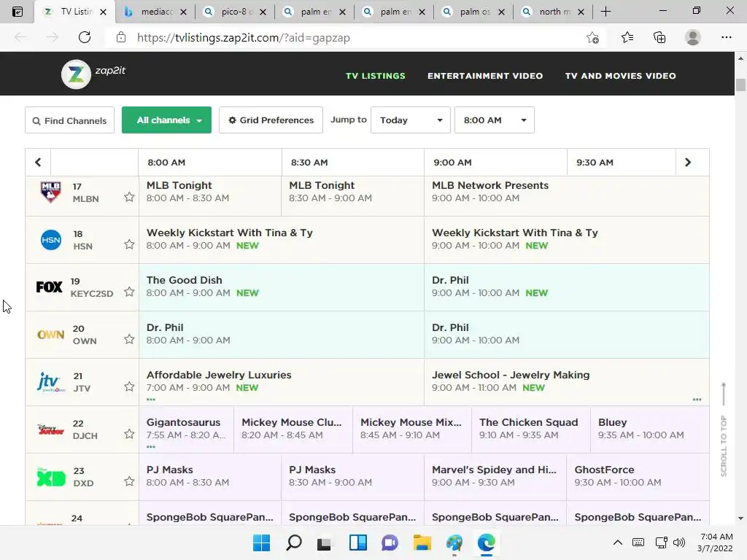Viewport: 747px width, 560px height.
Task: Go to next time slot arrow
Action: [687, 163]
